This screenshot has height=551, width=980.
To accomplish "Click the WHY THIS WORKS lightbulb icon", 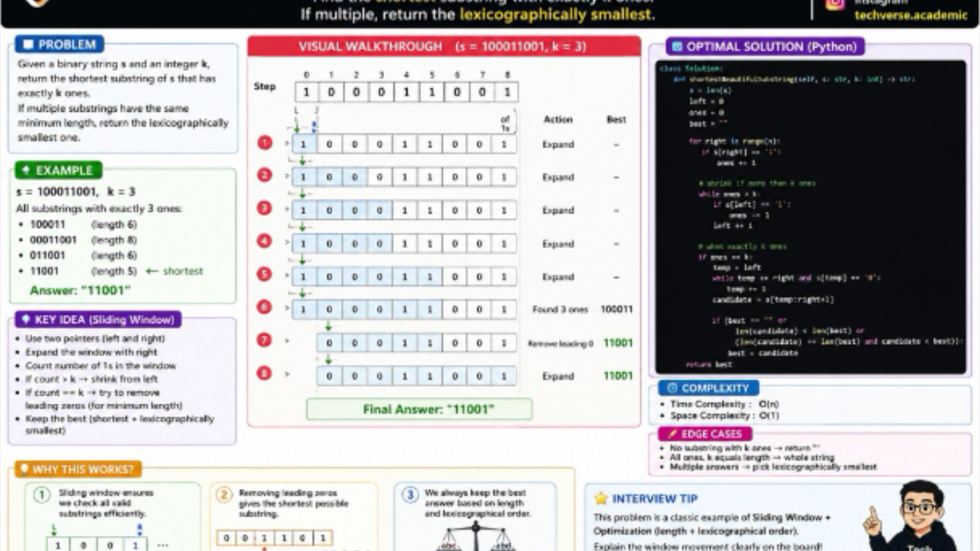I will 23,469.
